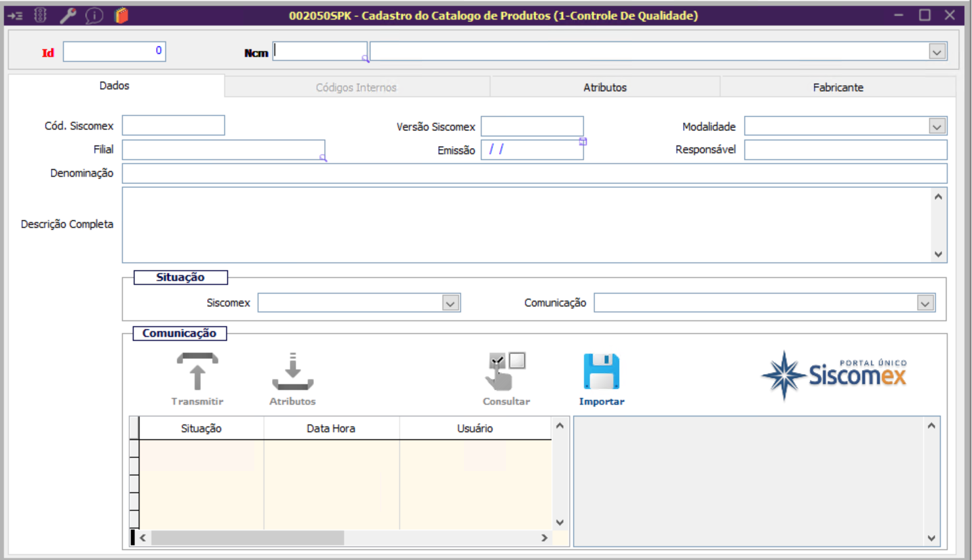This screenshot has width=972, height=560.
Task: Open the Códigos Internos tab
Action: [357, 87]
